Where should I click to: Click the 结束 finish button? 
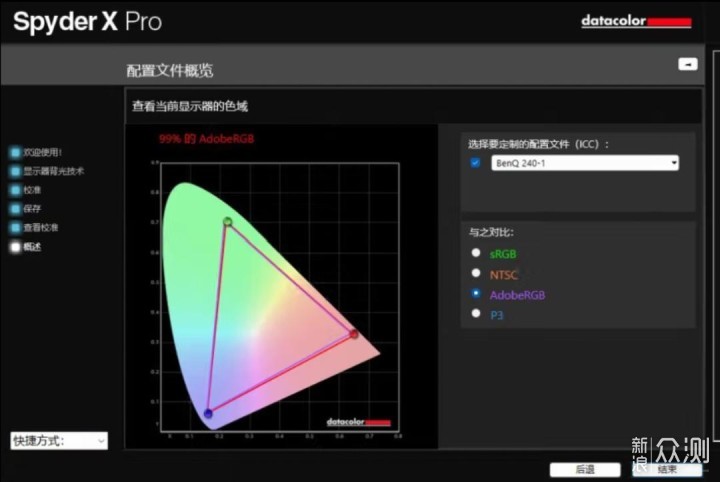pos(667,470)
